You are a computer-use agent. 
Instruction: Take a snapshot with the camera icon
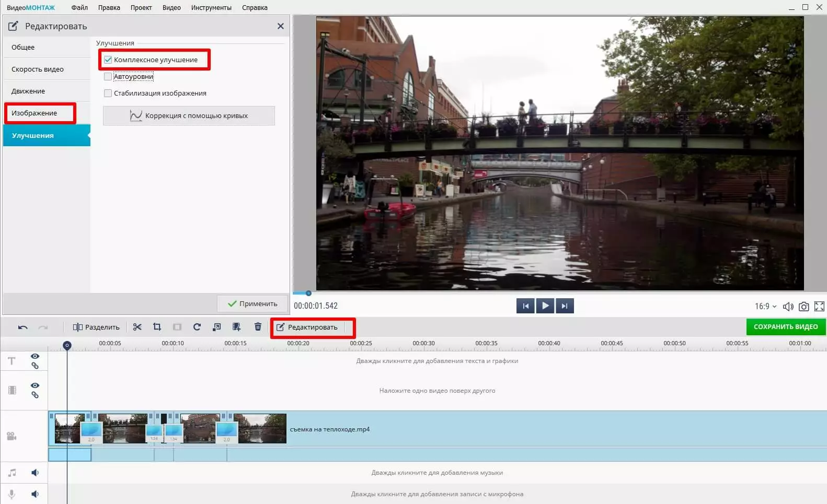(803, 307)
